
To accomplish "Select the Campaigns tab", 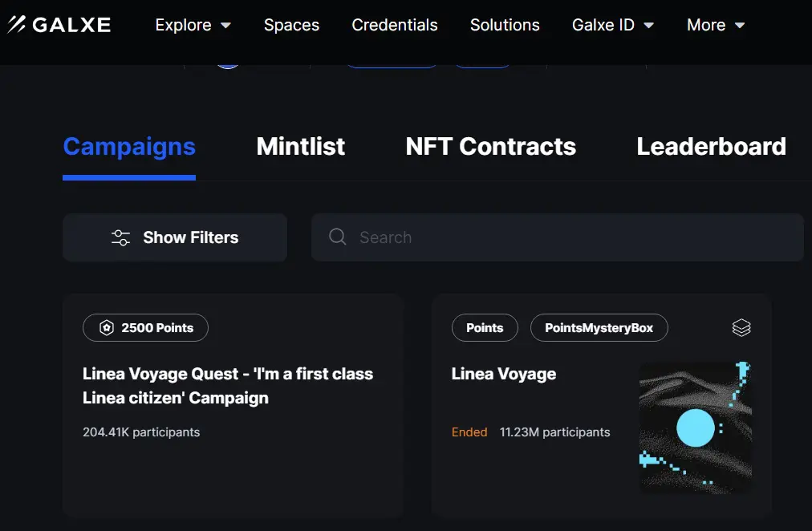I will click(129, 147).
